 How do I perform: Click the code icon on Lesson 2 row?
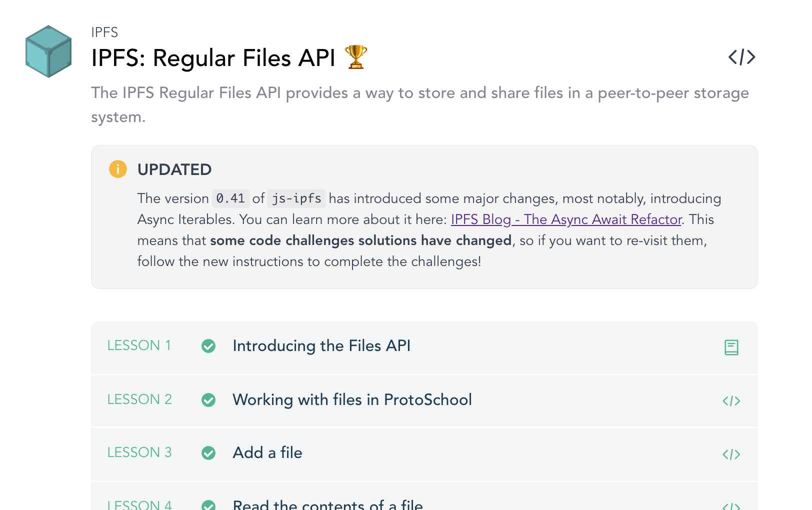tap(731, 401)
